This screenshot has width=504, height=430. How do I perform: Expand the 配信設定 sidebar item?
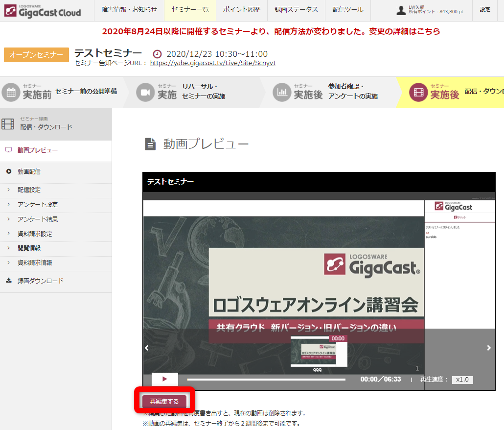29,190
